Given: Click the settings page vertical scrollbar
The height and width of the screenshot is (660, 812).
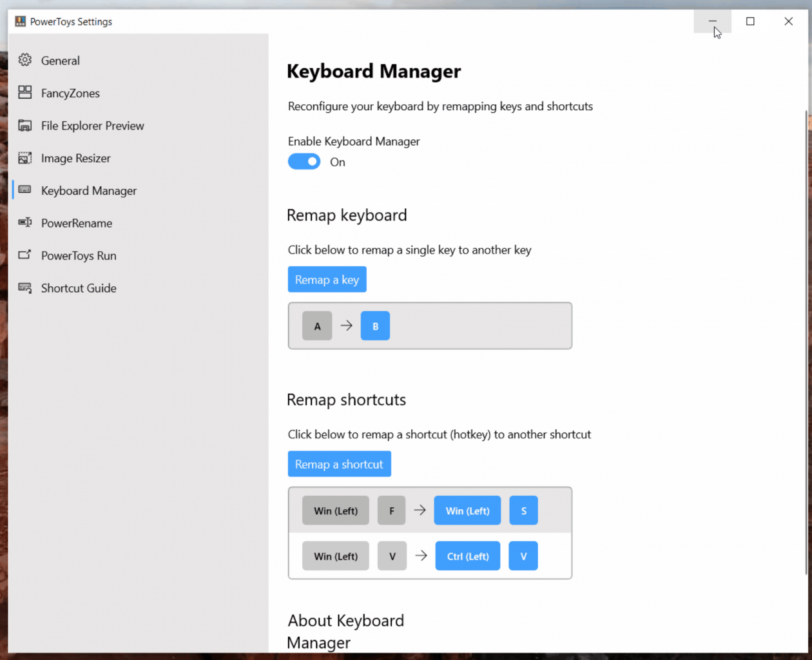Looking at the screenshot, I should coord(806,342).
